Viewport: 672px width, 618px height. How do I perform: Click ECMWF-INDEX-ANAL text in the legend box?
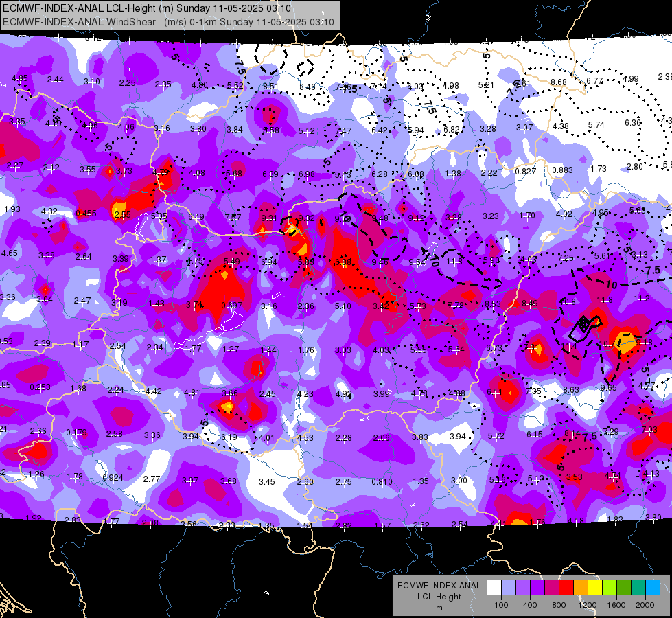[439, 586]
